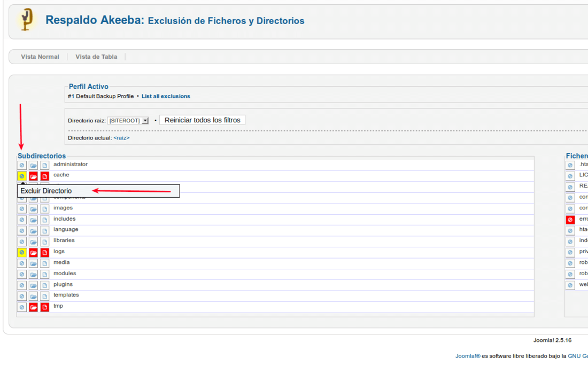Click red skip subdirectories folder icon for tmp
The image size is (588, 366).
(x=33, y=307)
